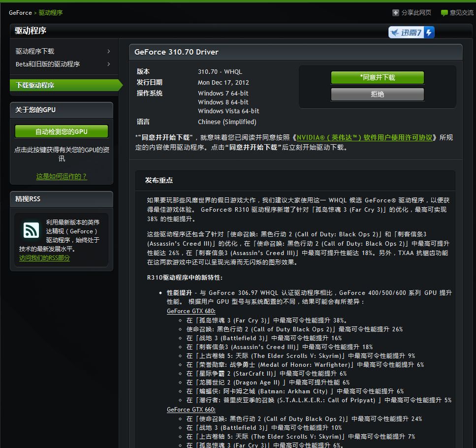The height and width of the screenshot is (448, 476).
Task: Click GTX 680 Skyrim 9% line
Action: coord(301,356)
